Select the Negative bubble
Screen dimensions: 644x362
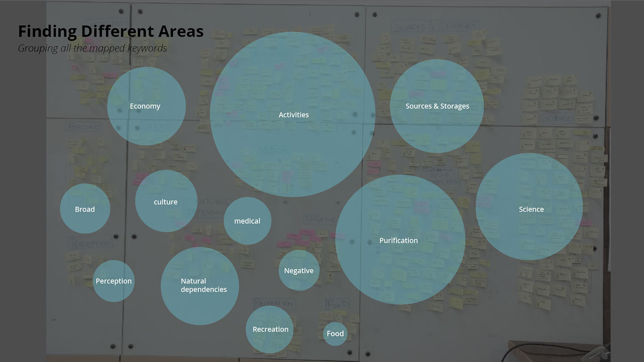pos(299,271)
